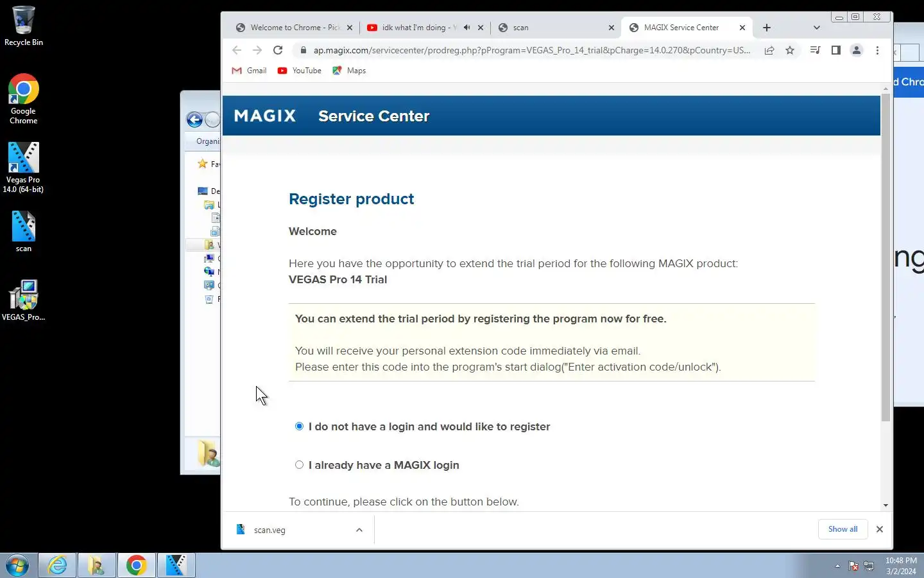Open Chrome profile icon
The image size is (924, 578).
pos(856,50)
